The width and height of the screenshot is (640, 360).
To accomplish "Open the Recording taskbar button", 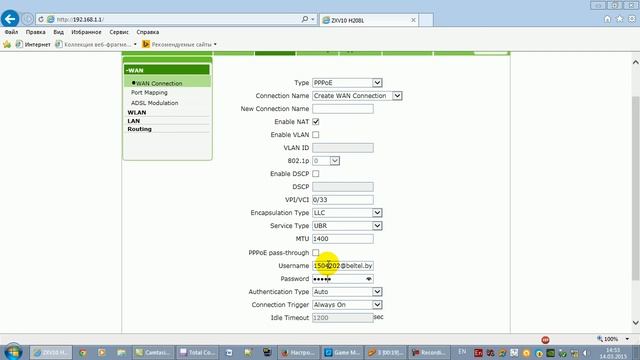I will coord(429,352).
